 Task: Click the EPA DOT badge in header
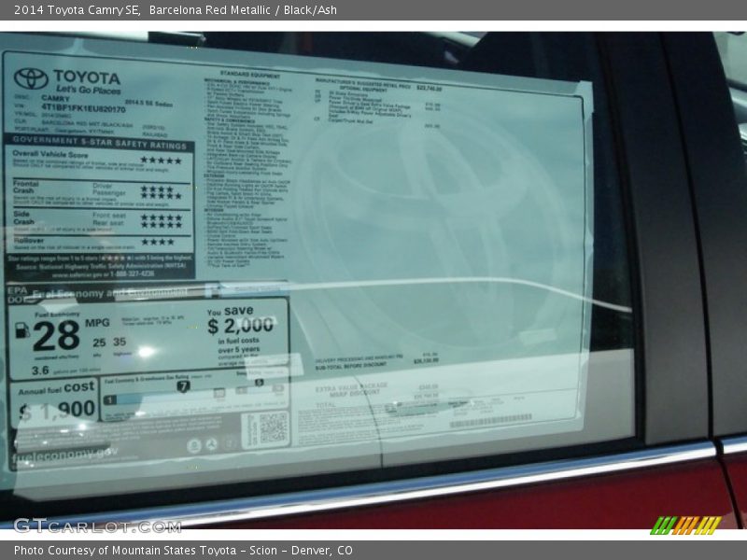click(18, 295)
